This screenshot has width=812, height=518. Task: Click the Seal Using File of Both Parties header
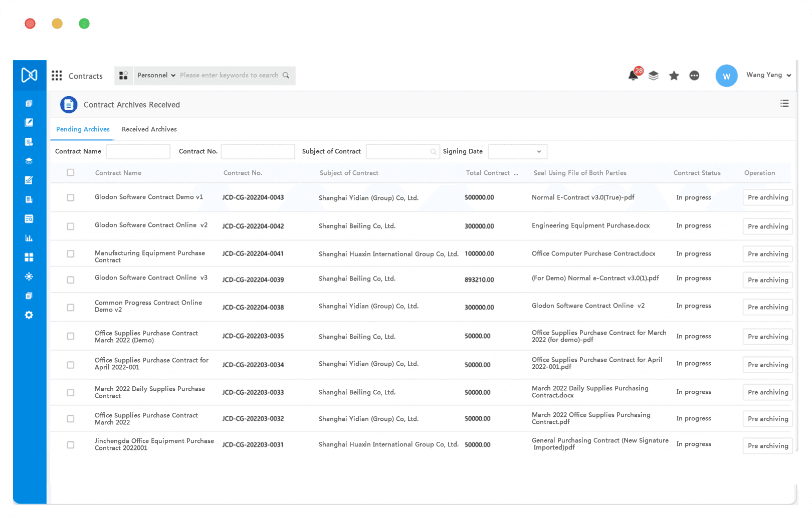tap(580, 173)
